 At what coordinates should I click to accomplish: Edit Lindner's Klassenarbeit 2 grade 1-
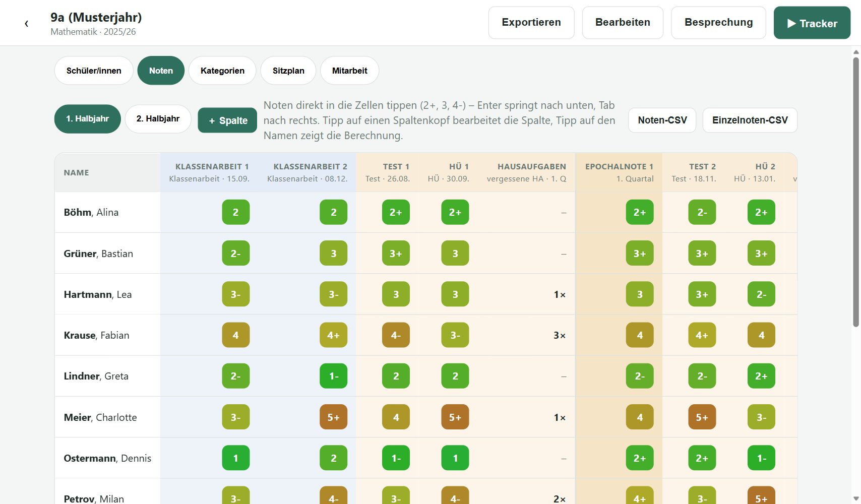coord(333,376)
